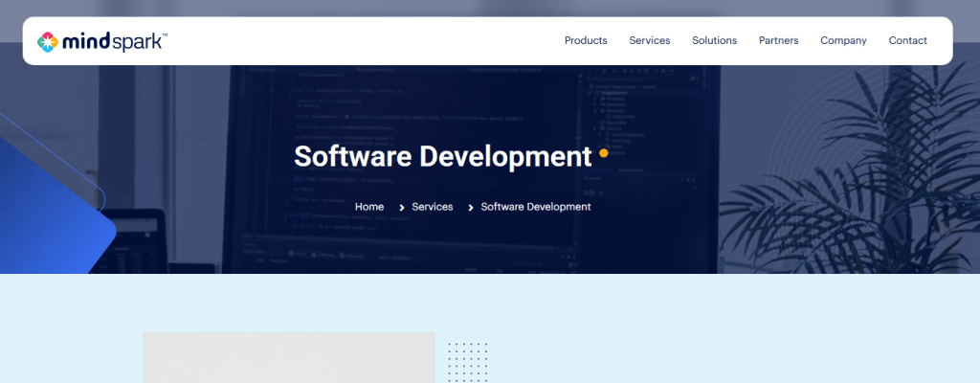The image size is (980, 383).
Task: Click the colorful Mindspark star logo icon
Action: pos(49,41)
